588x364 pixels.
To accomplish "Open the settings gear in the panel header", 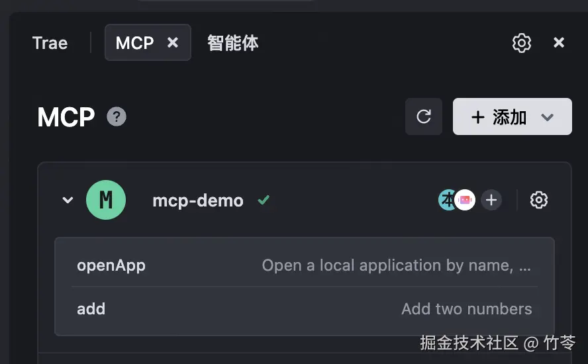I will 522,43.
